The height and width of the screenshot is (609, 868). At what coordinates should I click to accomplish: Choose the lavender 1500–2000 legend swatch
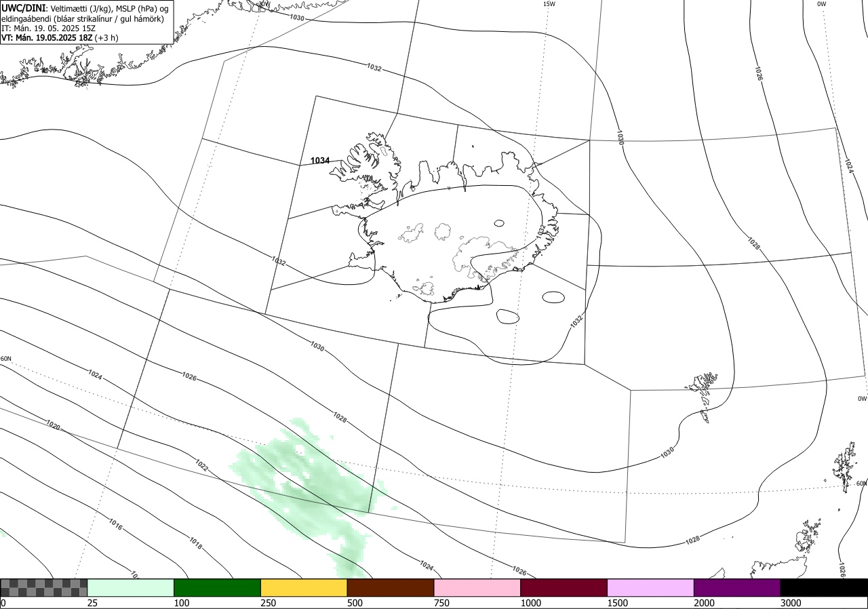pos(651,587)
